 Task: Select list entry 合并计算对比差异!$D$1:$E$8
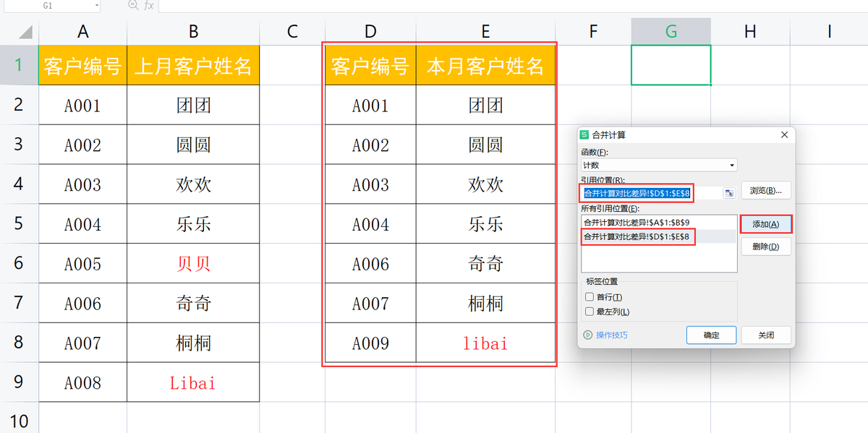(658, 236)
